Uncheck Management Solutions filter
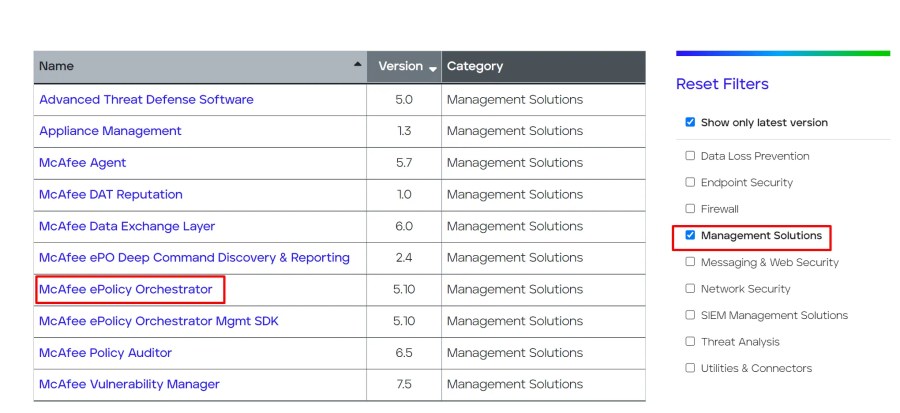Viewport: 900px width, 413px height. point(690,235)
